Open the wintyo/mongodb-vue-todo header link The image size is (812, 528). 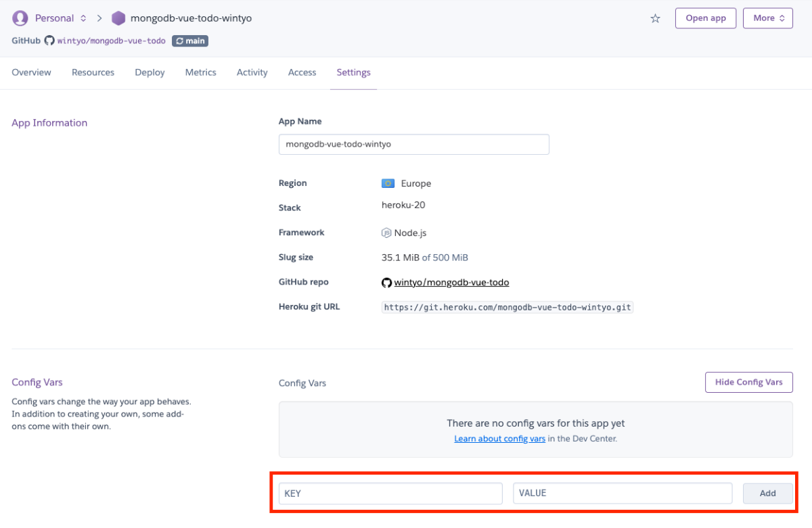tap(111, 41)
